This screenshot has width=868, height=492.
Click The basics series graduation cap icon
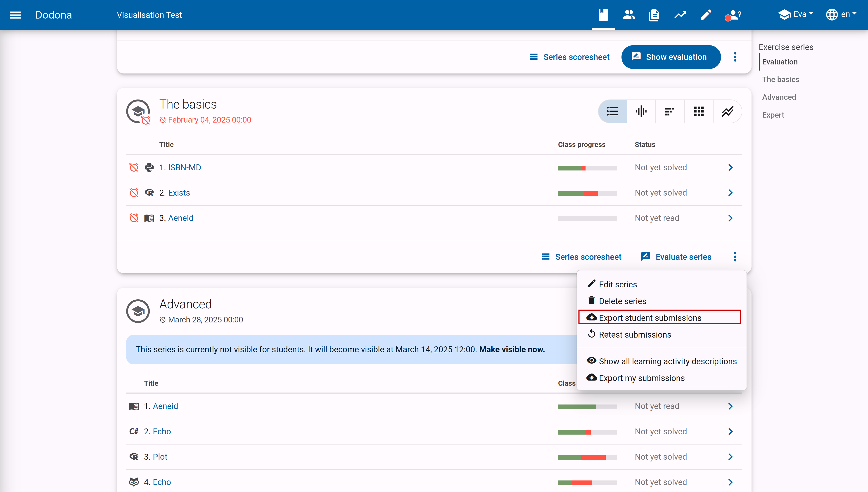(138, 111)
